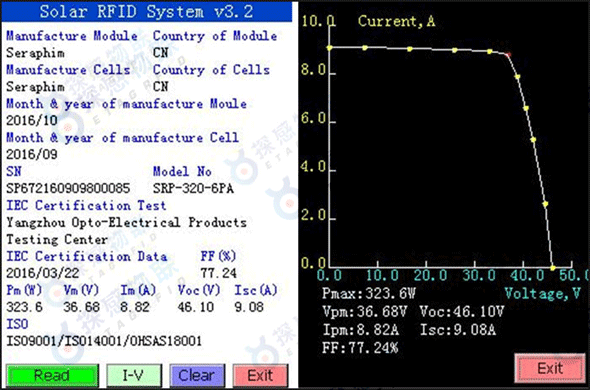The height and width of the screenshot is (390, 590).
Task: Click the blue Clear button
Action: coord(197,375)
